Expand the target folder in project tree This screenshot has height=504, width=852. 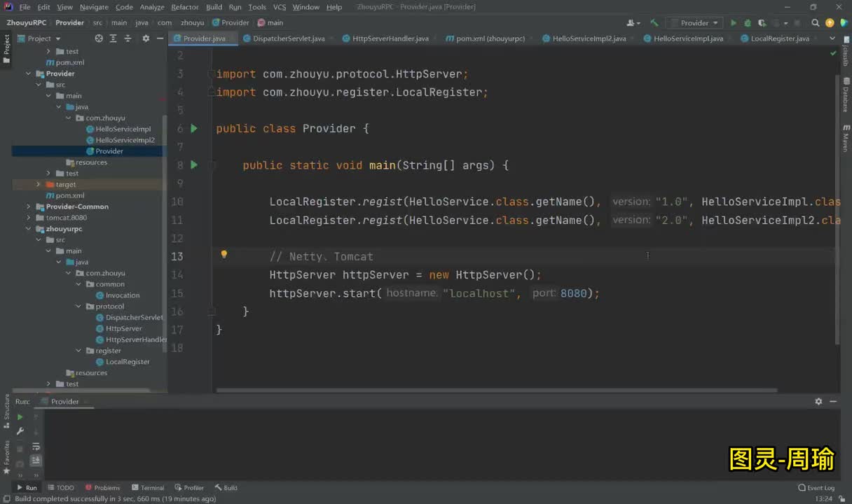(39, 184)
